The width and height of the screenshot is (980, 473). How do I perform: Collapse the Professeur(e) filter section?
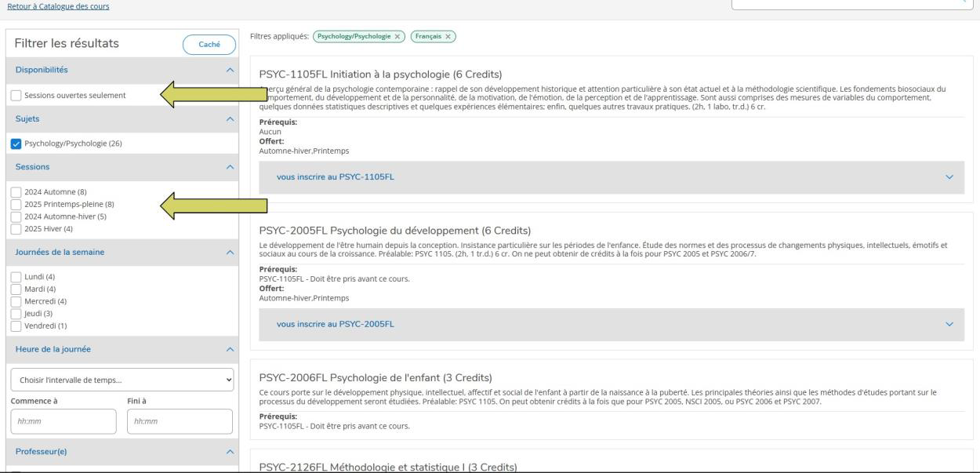pyautogui.click(x=230, y=452)
